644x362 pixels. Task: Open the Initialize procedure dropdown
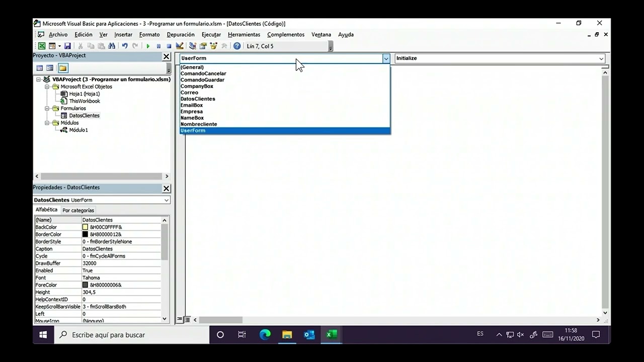tap(601, 58)
